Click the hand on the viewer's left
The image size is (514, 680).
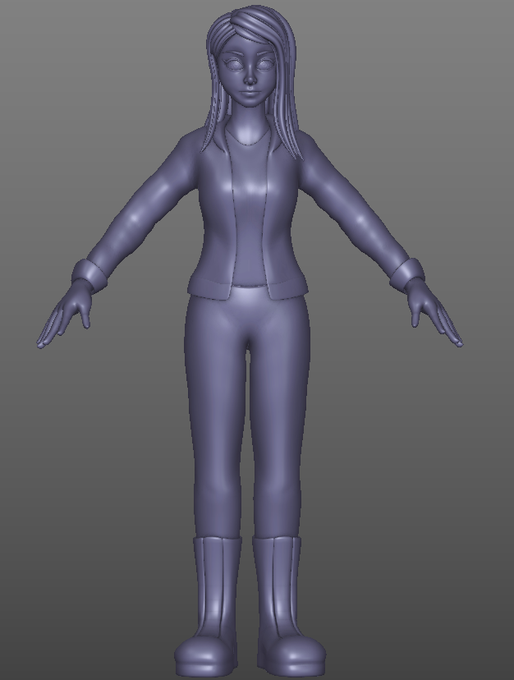tap(65, 313)
